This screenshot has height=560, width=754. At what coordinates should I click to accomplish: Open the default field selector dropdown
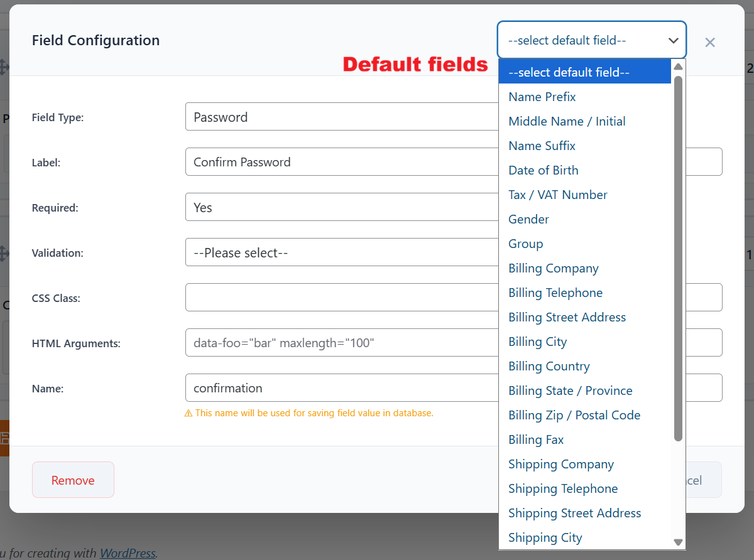(591, 40)
